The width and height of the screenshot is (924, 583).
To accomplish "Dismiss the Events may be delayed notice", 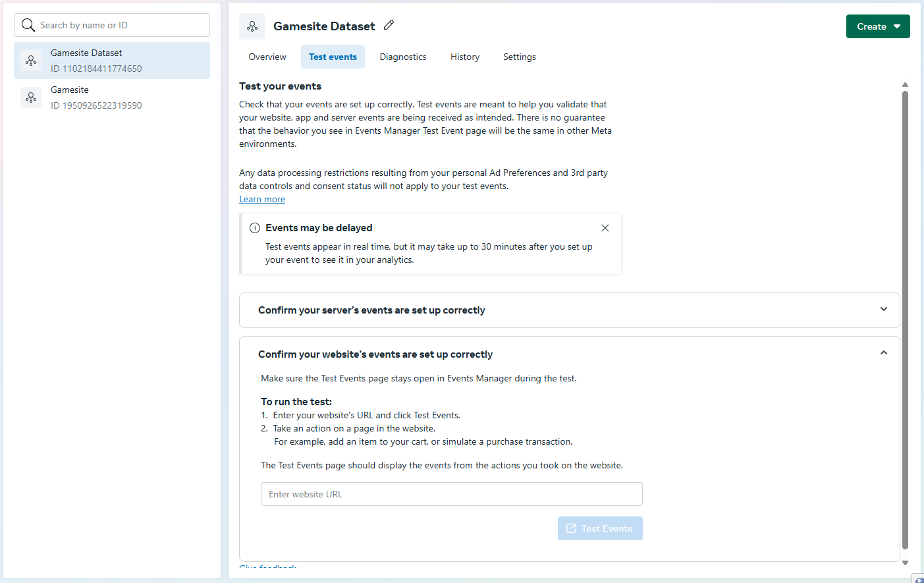I will [605, 228].
